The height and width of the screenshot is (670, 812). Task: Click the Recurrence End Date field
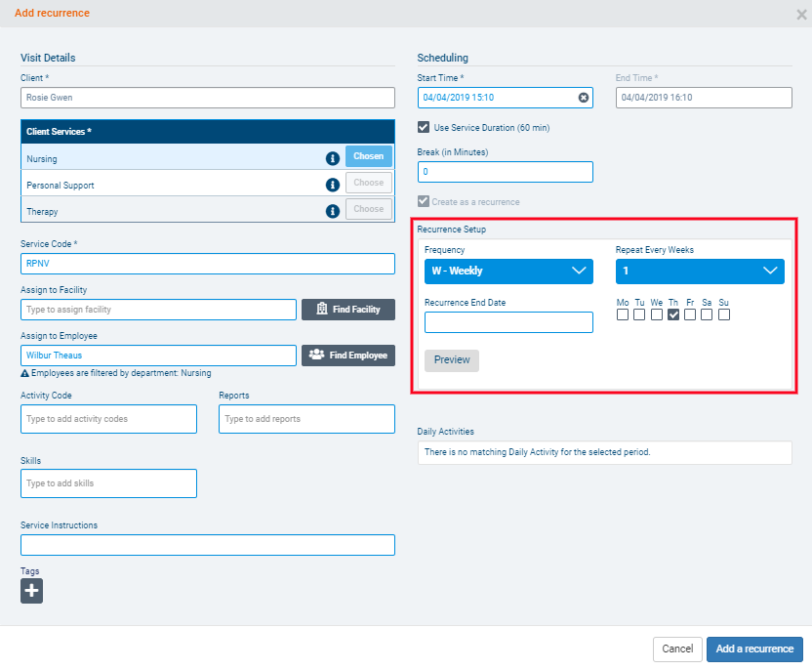(508, 322)
